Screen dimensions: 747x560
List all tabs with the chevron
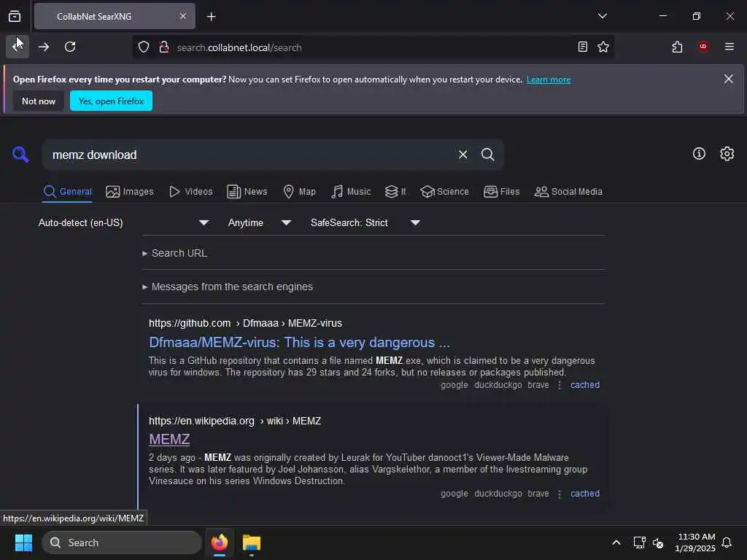pos(602,16)
